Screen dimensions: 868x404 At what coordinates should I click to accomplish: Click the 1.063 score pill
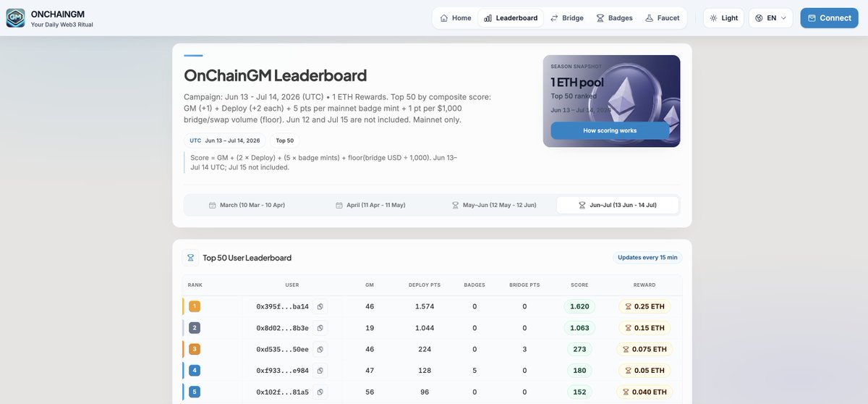pos(579,328)
